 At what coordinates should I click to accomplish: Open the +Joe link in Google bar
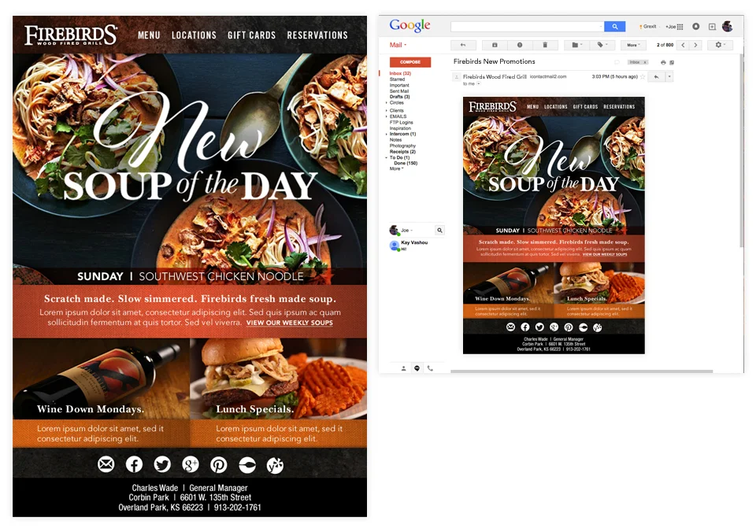pos(670,27)
